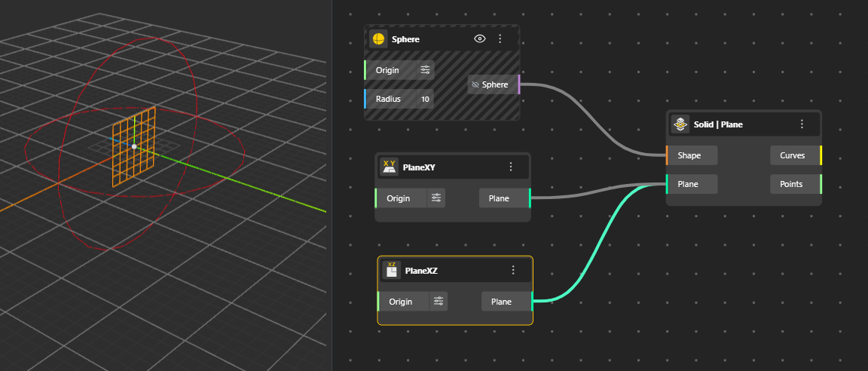868x371 pixels.
Task: Toggle hidden eye on Sphere output
Action: click(x=475, y=84)
